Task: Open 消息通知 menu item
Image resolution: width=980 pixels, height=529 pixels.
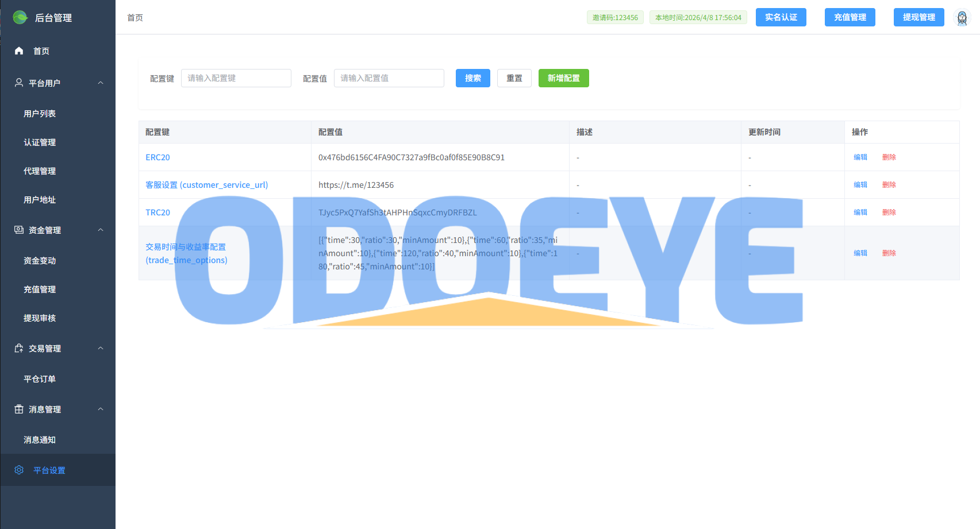Action: coord(57,440)
